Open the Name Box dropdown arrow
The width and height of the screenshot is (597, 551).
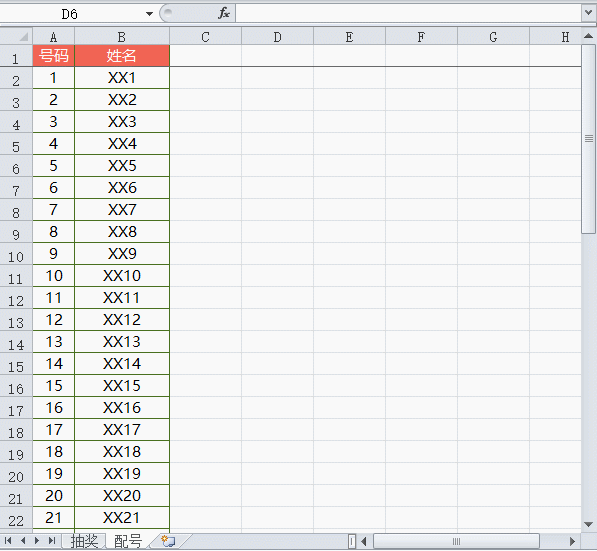[x=149, y=14]
